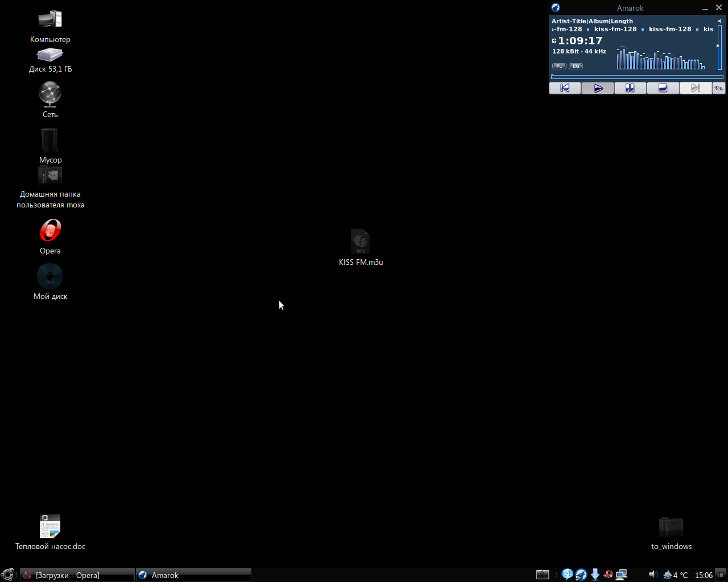This screenshot has width=728, height=582.
Task: Click the Opera tray icon
Action: point(608,575)
